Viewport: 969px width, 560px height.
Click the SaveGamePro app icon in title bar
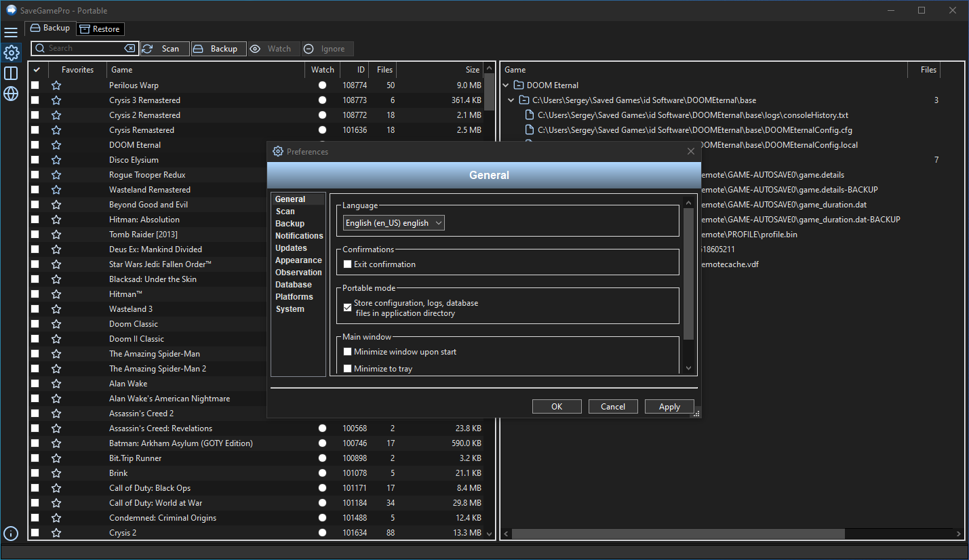point(12,10)
